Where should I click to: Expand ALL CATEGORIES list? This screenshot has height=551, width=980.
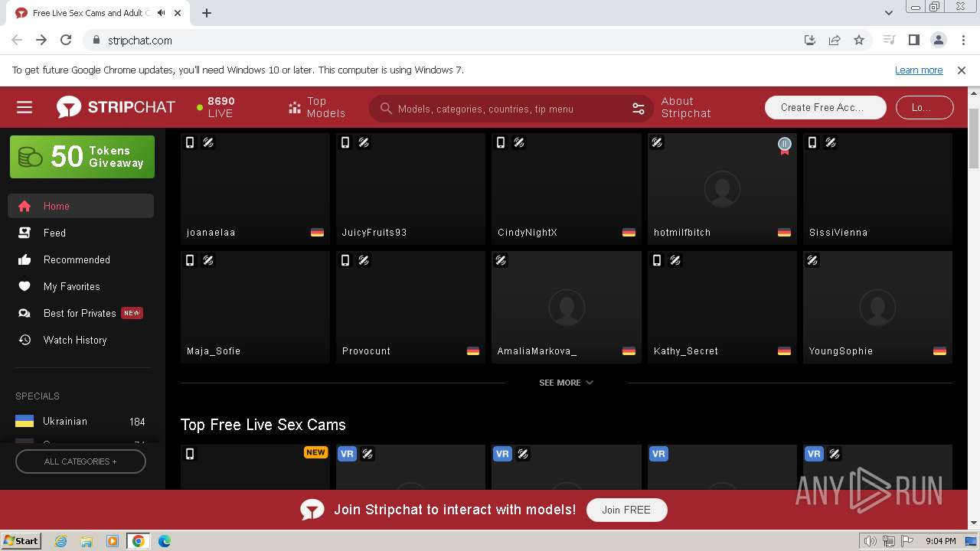pyautogui.click(x=80, y=461)
